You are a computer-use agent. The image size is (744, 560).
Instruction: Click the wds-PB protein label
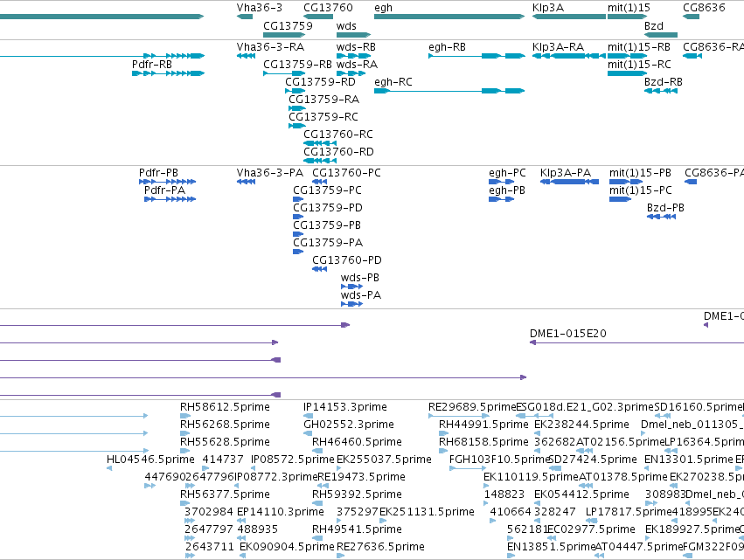[x=359, y=278]
